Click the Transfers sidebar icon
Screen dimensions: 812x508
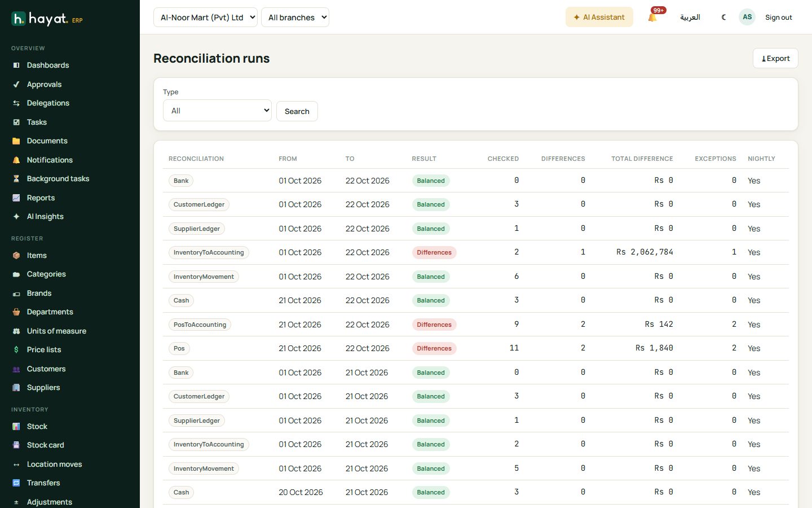point(16,483)
